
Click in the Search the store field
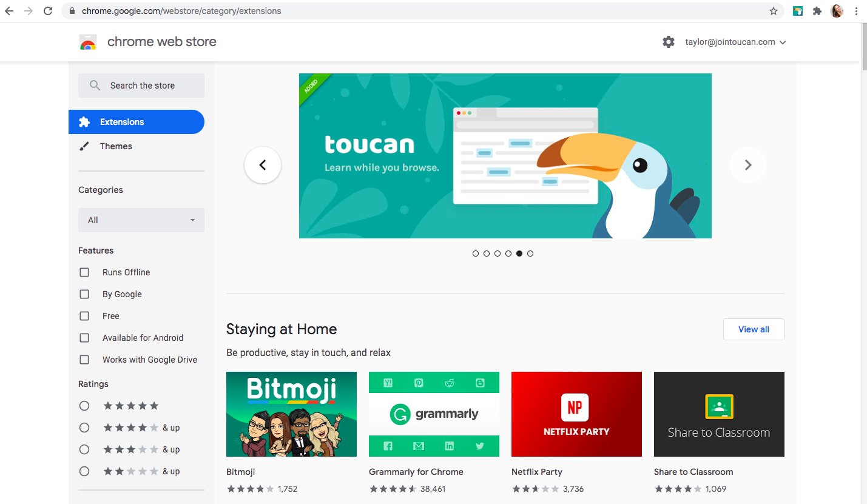tap(143, 86)
